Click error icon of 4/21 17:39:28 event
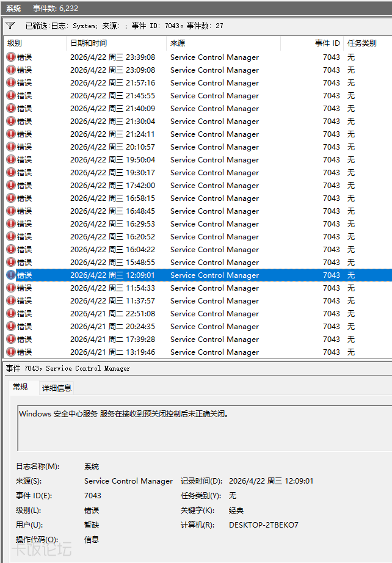392x563 pixels. pos(11,339)
